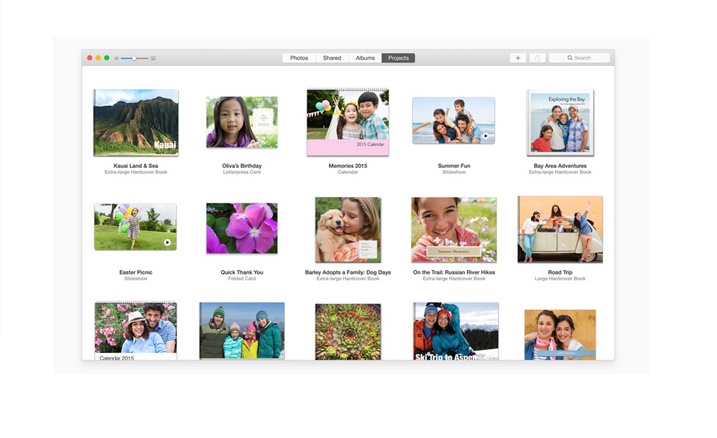
Task: Open the succulent plant project thumbnail
Action: (348, 331)
